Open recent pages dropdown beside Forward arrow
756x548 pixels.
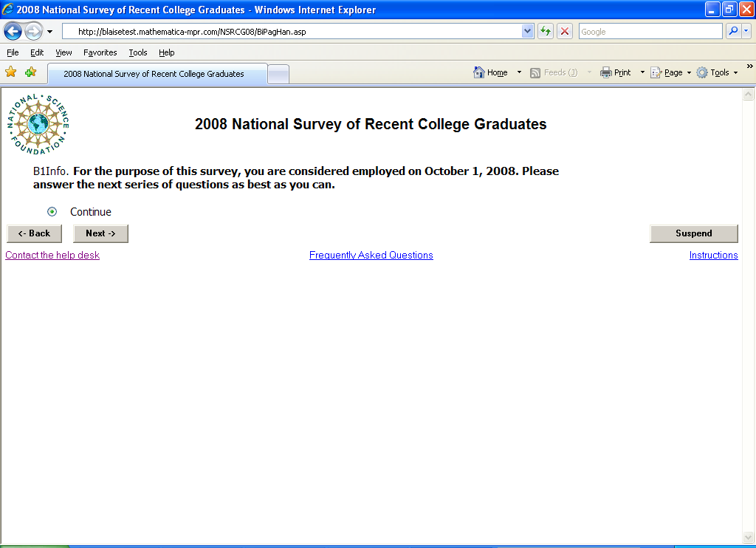click(49, 32)
